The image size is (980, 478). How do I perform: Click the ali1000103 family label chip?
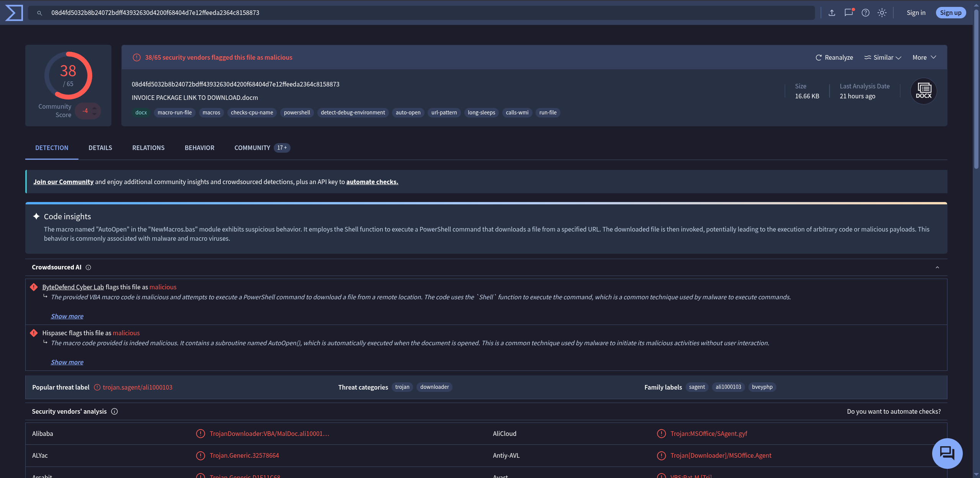point(728,387)
